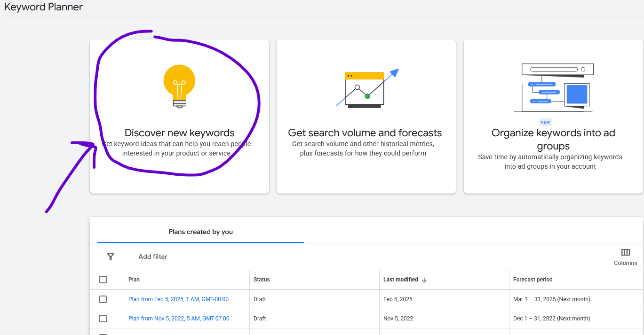
Task: Click the Last modified sort arrow
Action: (425, 280)
